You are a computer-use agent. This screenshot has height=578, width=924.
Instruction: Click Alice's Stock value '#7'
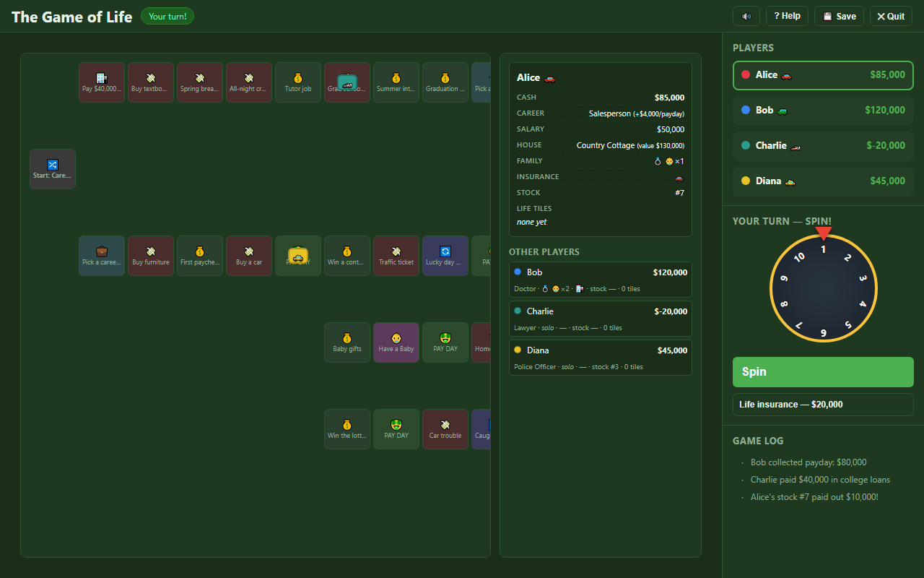679,193
